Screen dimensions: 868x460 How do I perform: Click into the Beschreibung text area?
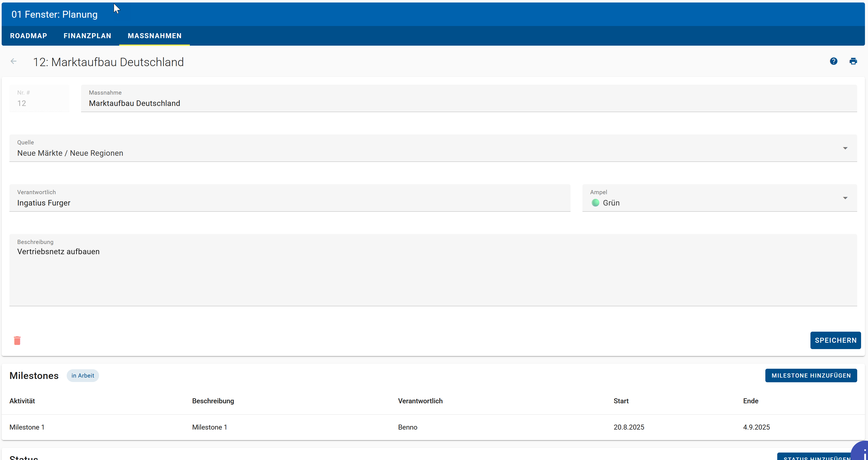coord(433,270)
